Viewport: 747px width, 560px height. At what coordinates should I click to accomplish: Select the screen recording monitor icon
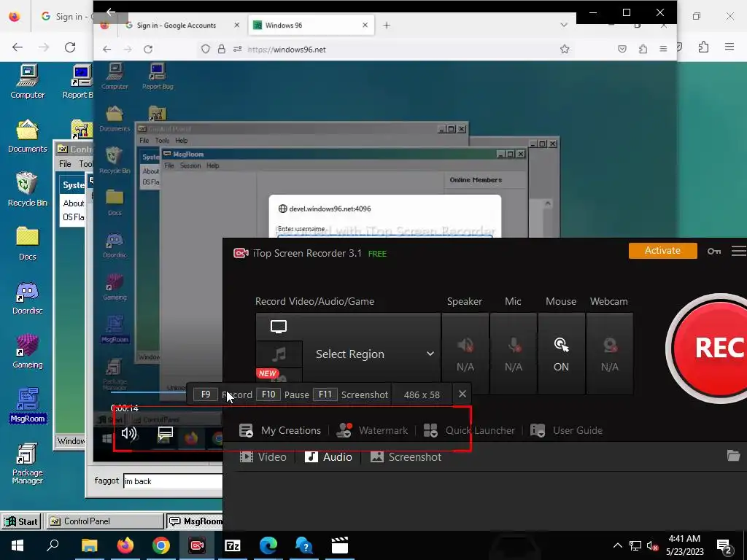click(x=278, y=327)
